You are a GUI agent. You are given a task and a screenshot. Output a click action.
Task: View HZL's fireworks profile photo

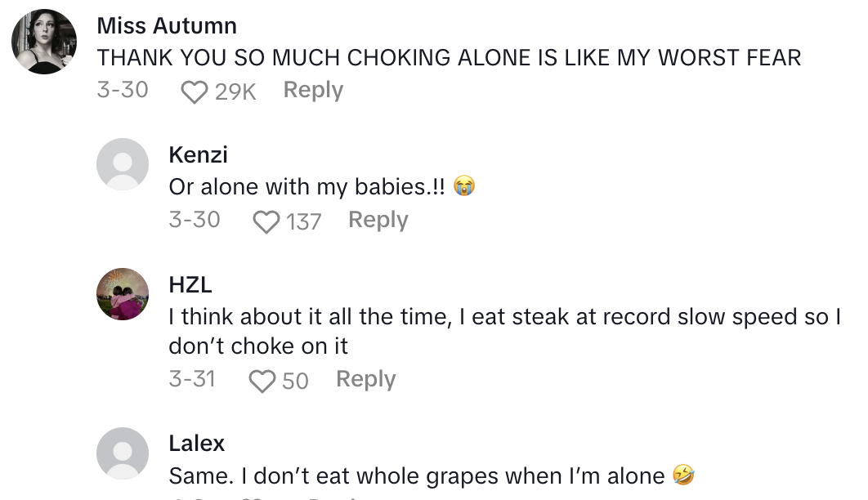coord(123,294)
